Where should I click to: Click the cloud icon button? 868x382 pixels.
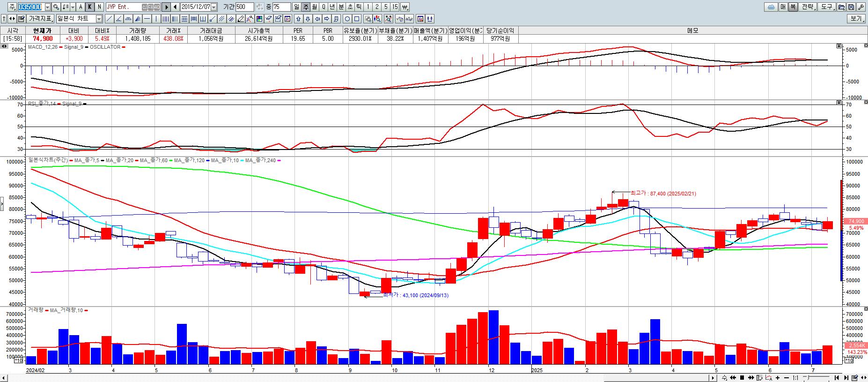(771, 7)
